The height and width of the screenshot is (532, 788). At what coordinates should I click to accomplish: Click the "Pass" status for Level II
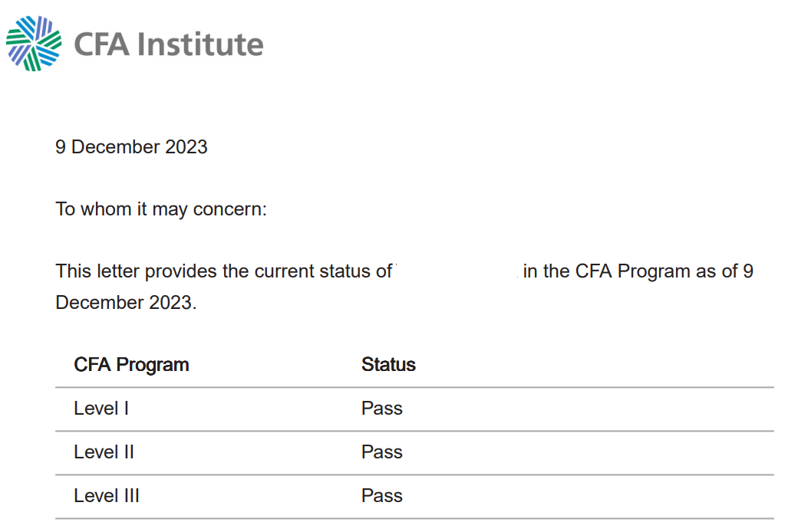click(x=382, y=452)
